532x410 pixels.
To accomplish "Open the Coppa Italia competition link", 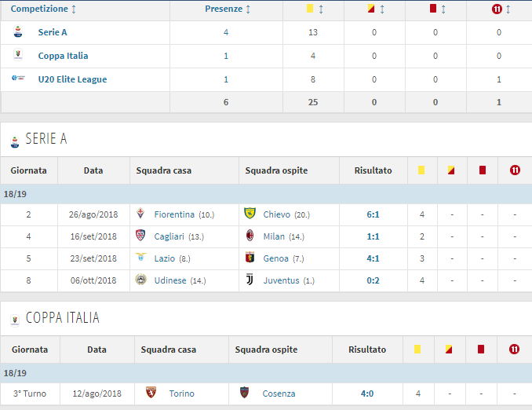I will 63,56.
